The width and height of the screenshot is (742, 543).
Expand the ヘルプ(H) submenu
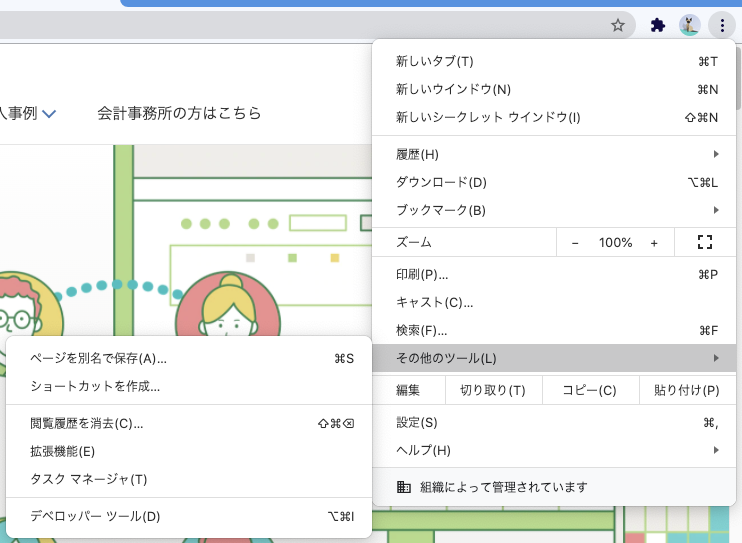554,451
